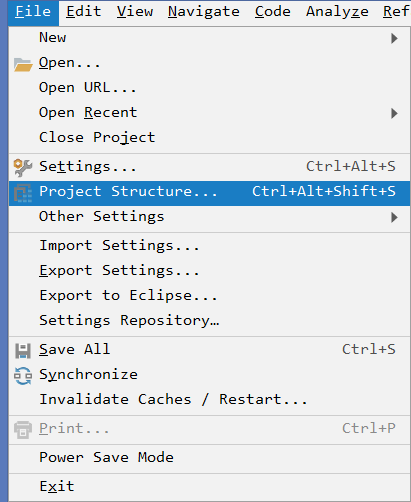The image size is (411, 502).
Task: Click the Project Structure icon
Action: (23, 193)
